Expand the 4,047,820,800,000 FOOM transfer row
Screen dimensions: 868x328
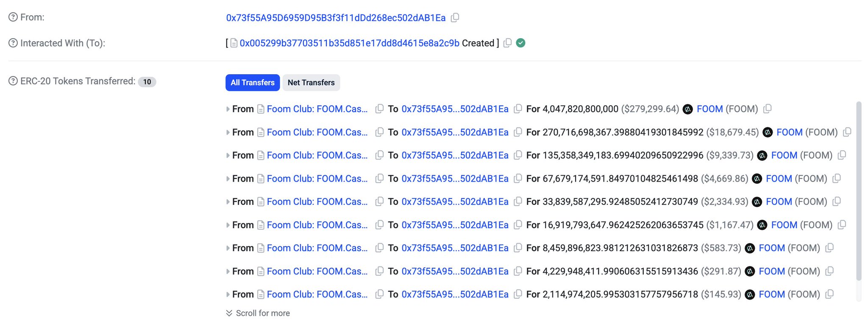[228, 109]
